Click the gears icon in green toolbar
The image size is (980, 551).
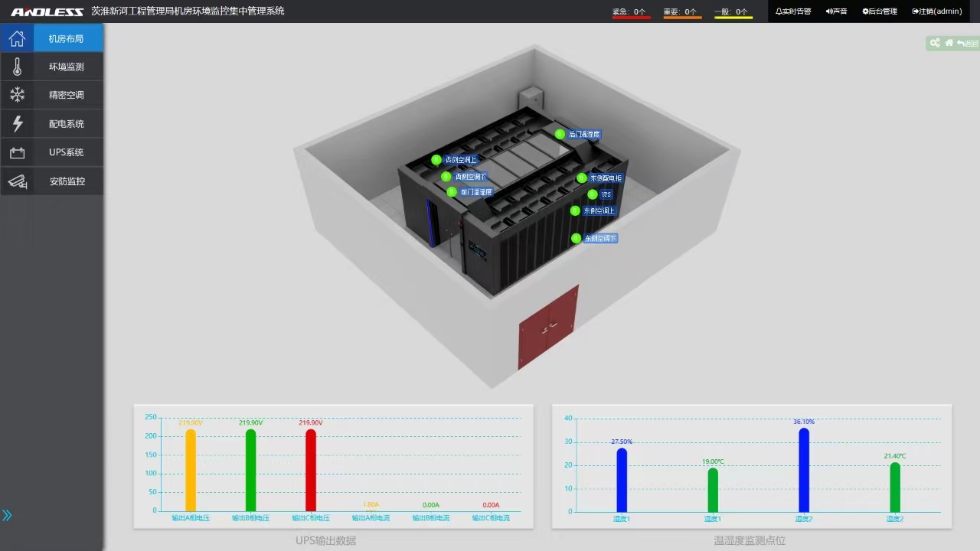coord(935,43)
